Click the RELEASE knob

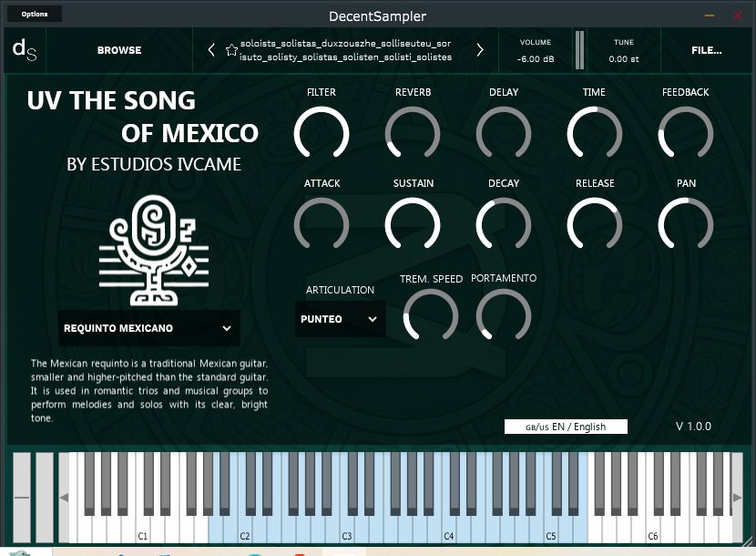tap(595, 225)
